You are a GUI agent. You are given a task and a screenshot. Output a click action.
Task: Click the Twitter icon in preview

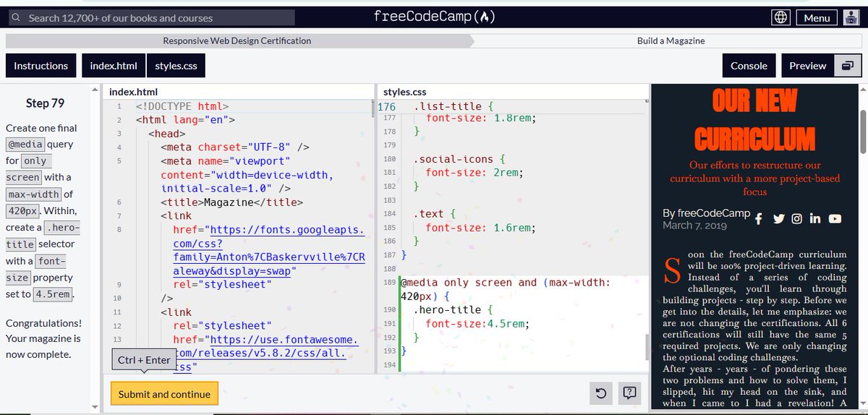778,218
